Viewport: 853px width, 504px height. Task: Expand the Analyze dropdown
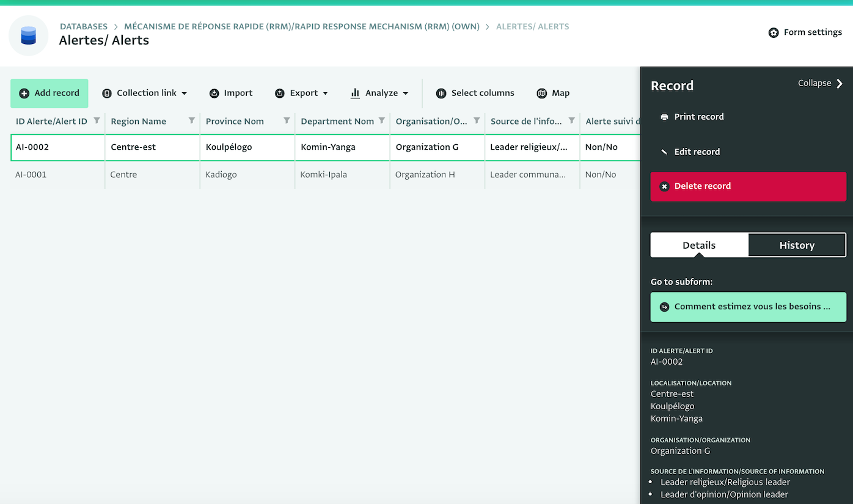click(379, 93)
